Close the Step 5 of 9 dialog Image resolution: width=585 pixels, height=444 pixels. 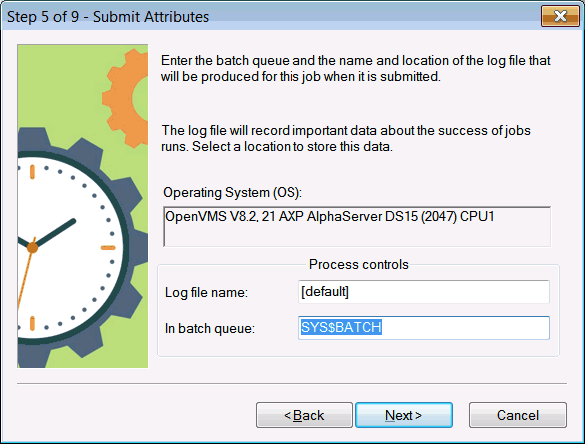click(x=560, y=16)
